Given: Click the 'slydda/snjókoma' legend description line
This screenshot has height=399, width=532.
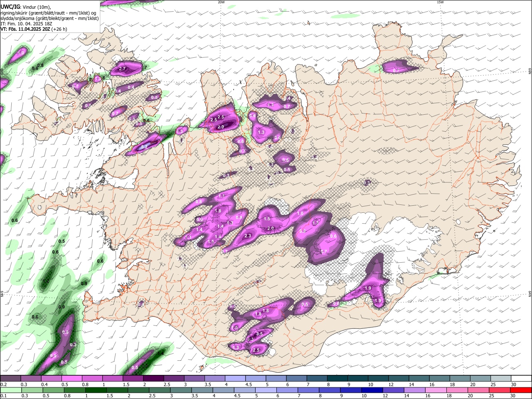Looking at the screenshot, I should coord(49,18).
